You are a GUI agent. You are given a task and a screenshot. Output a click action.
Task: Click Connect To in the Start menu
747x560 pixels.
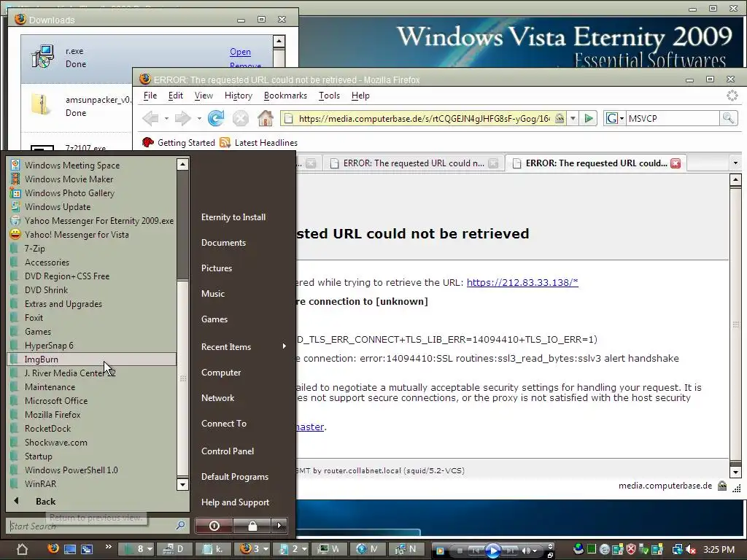(224, 424)
